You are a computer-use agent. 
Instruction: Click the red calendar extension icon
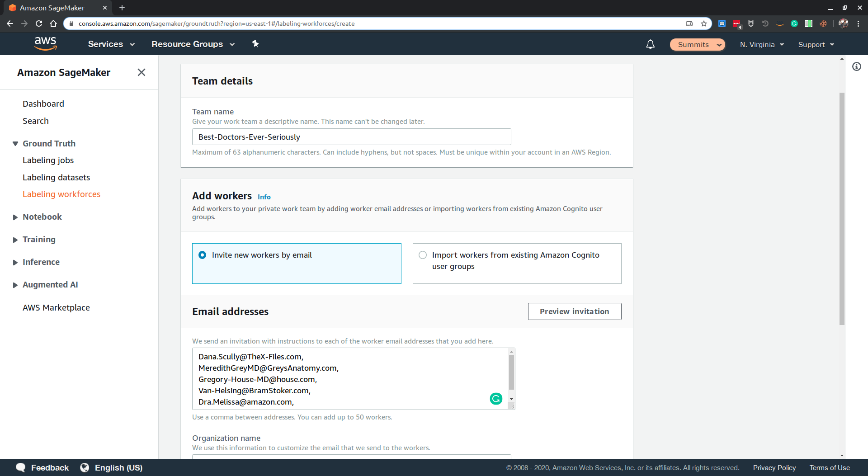tap(736, 24)
